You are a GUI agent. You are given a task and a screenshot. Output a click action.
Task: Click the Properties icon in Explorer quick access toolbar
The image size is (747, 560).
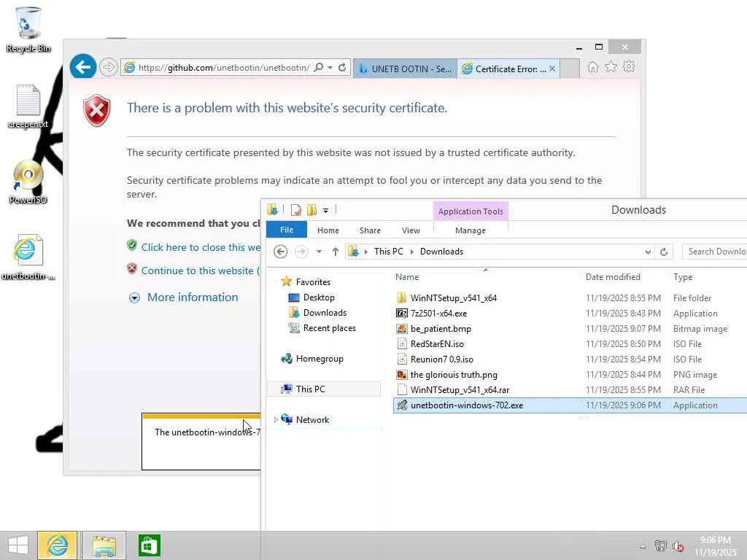[x=296, y=210]
